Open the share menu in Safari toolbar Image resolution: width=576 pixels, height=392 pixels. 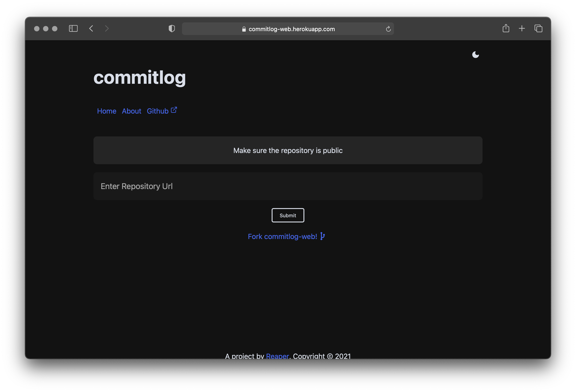[x=506, y=28]
